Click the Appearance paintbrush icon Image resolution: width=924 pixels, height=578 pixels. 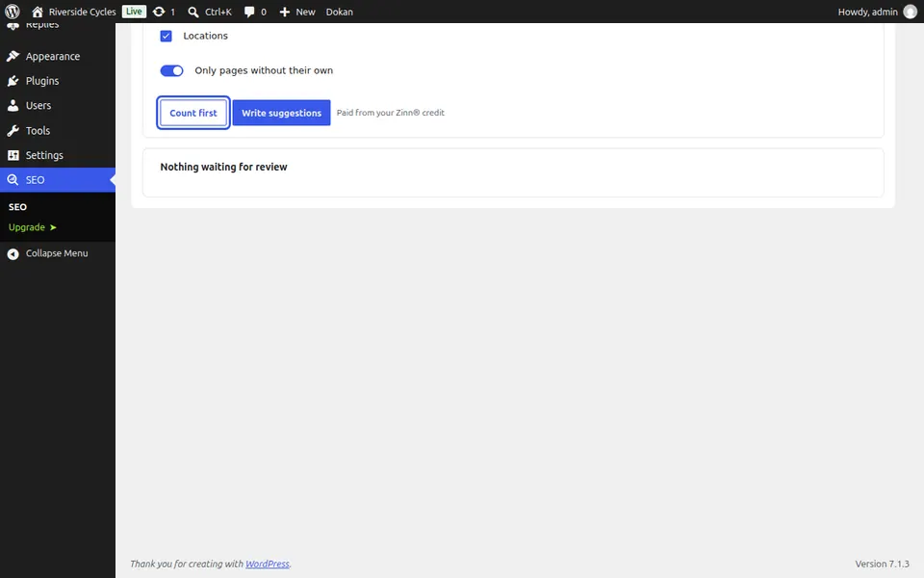point(13,56)
